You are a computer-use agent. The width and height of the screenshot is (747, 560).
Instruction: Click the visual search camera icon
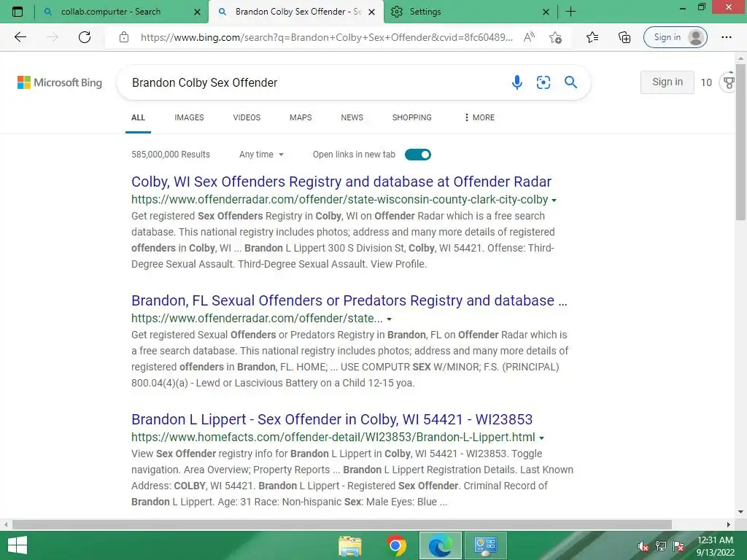(543, 82)
